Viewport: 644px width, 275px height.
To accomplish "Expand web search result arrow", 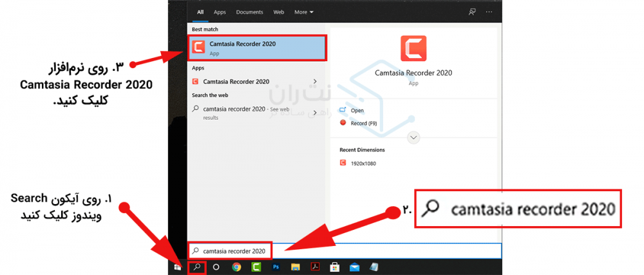I will 315,109.
